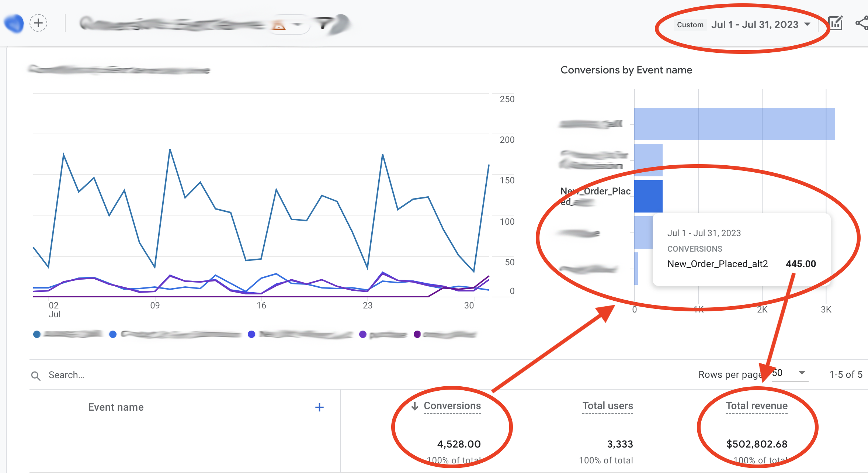
Task: Click the plus icon beside Event name
Action: tap(319, 407)
